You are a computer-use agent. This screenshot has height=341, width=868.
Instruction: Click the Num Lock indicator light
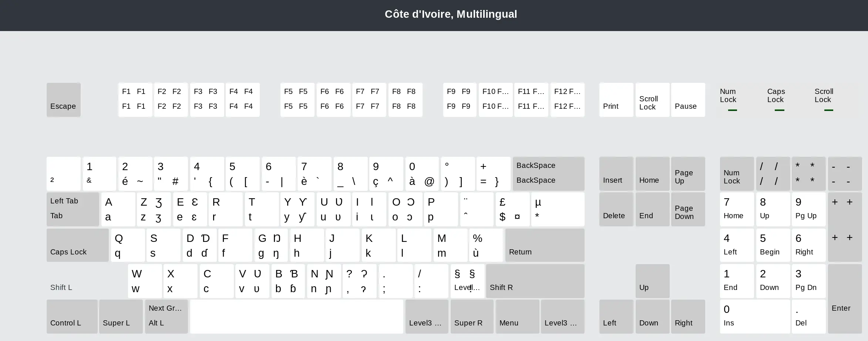(x=733, y=110)
